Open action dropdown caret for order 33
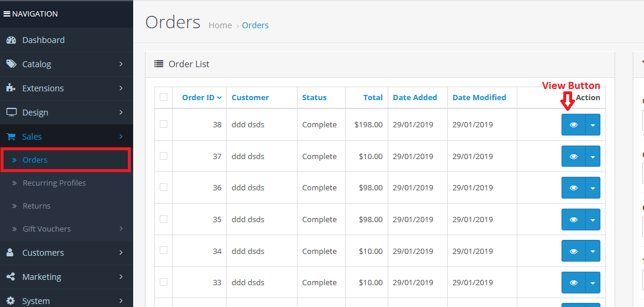Viewport: 644px width, 307px height. [593, 282]
